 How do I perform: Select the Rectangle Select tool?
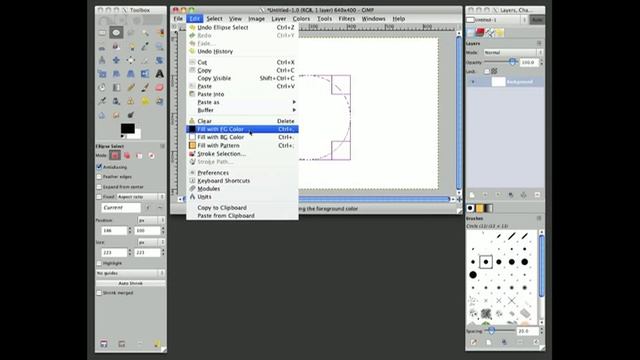click(102, 33)
